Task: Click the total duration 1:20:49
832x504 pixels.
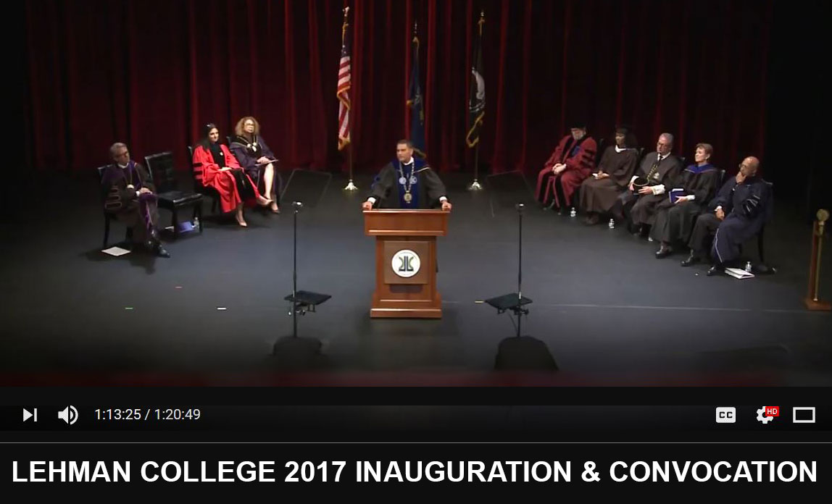Action: [x=177, y=415]
